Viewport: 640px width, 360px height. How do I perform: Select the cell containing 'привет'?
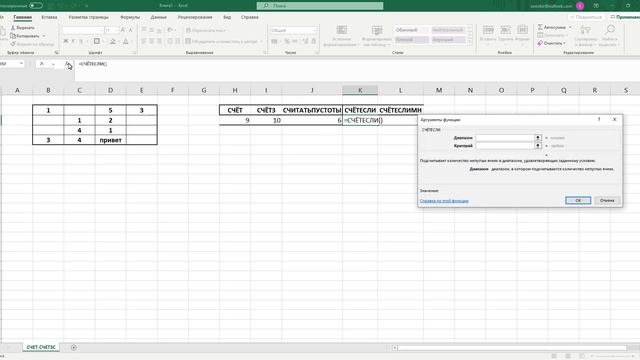point(111,140)
